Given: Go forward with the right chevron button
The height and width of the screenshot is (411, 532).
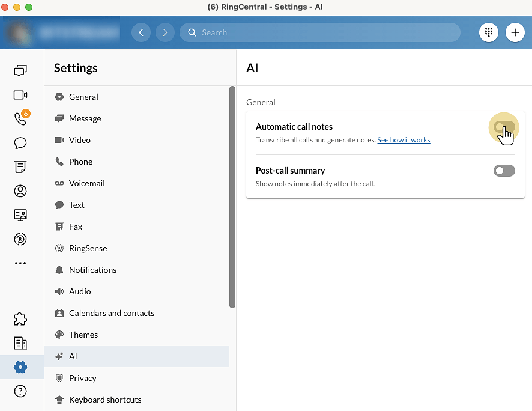Looking at the screenshot, I should point(165,32).
